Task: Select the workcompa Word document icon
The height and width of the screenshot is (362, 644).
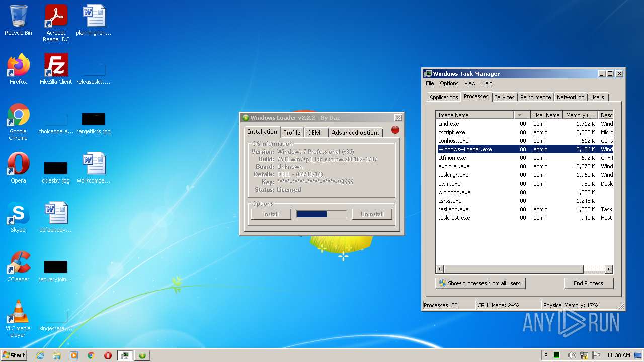Action: pyautogui.click(x=94, y=168)
